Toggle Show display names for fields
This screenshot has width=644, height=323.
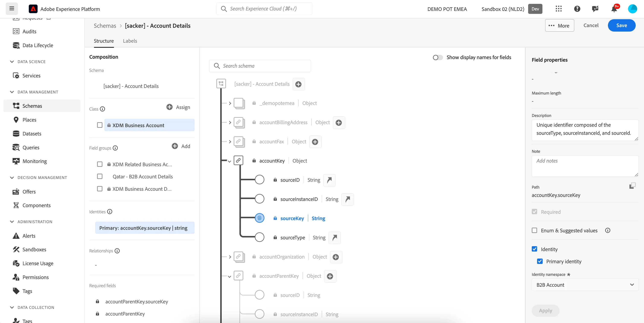(438, 58)
